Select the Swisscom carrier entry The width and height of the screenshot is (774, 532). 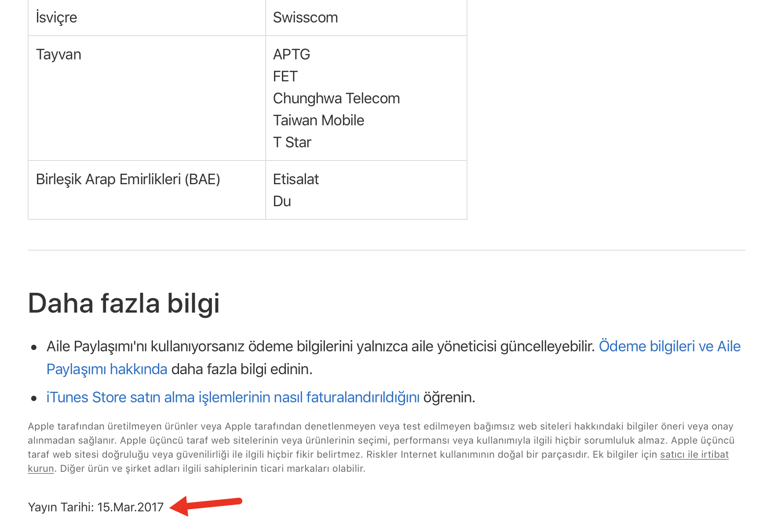click(305, 18)
